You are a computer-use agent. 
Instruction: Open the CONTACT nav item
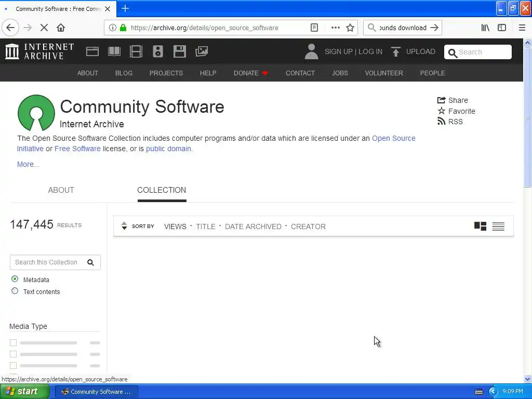(300, 73)
